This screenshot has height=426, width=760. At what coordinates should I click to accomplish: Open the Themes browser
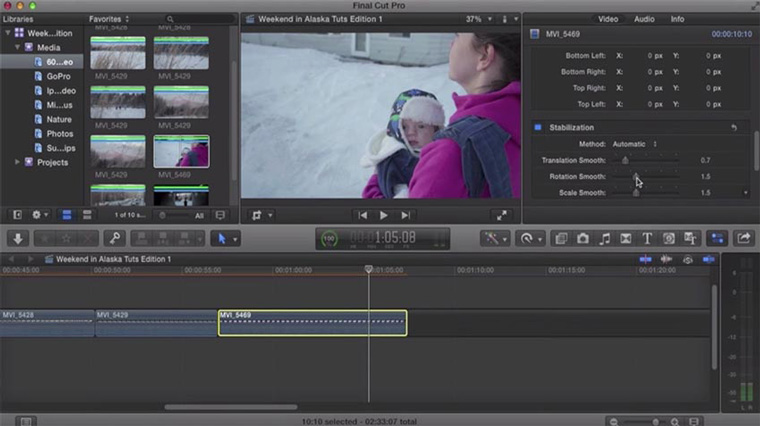(x=690, y=238)
